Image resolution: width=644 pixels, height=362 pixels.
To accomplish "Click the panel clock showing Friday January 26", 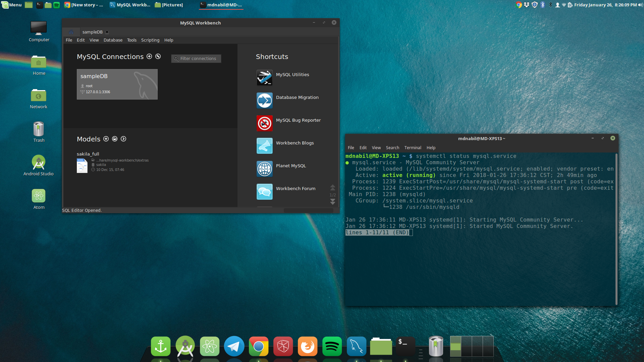I will (605, 5).
